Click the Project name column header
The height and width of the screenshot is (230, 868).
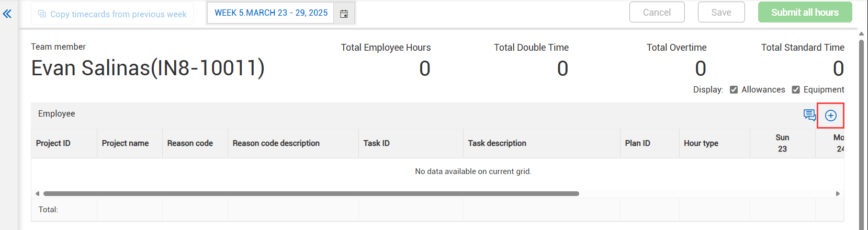(125, 143)
